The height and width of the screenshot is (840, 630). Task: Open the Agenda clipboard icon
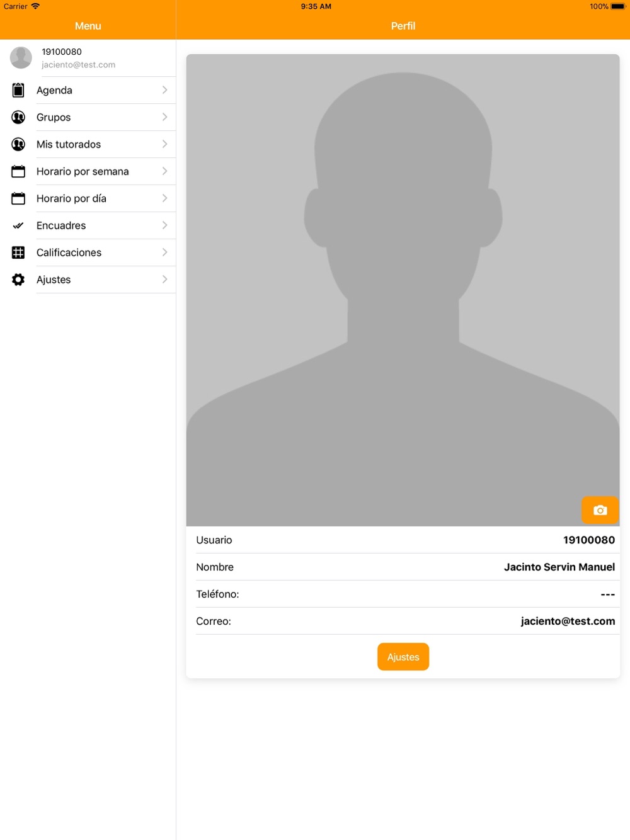tap(18, 90)
